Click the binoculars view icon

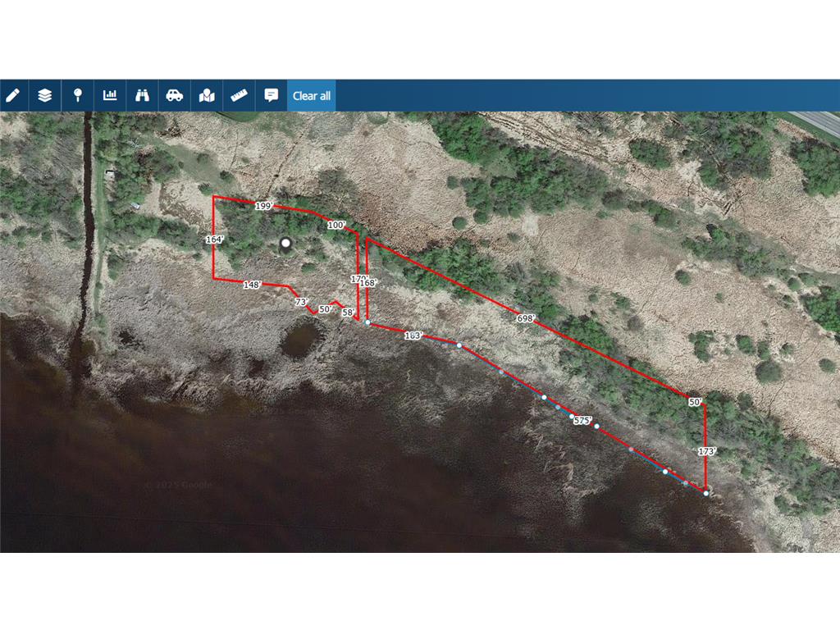coord(142,96)
